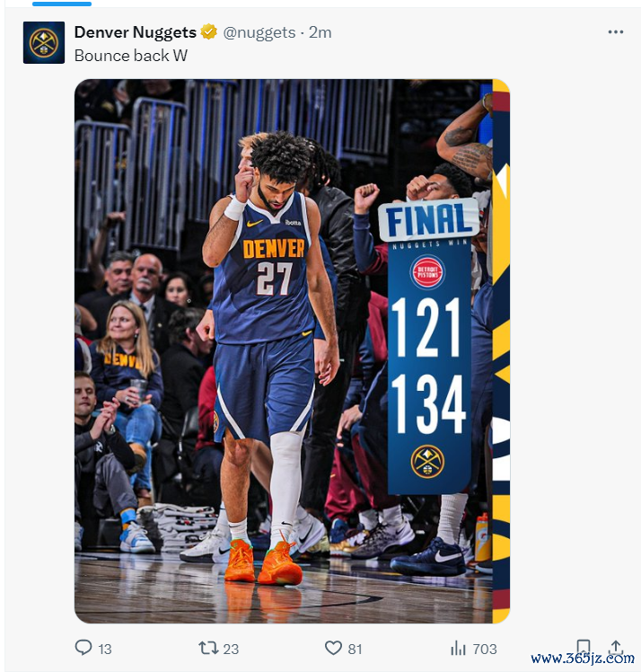
Task: Open the three-dot more options menu
Action: point(615,31)
